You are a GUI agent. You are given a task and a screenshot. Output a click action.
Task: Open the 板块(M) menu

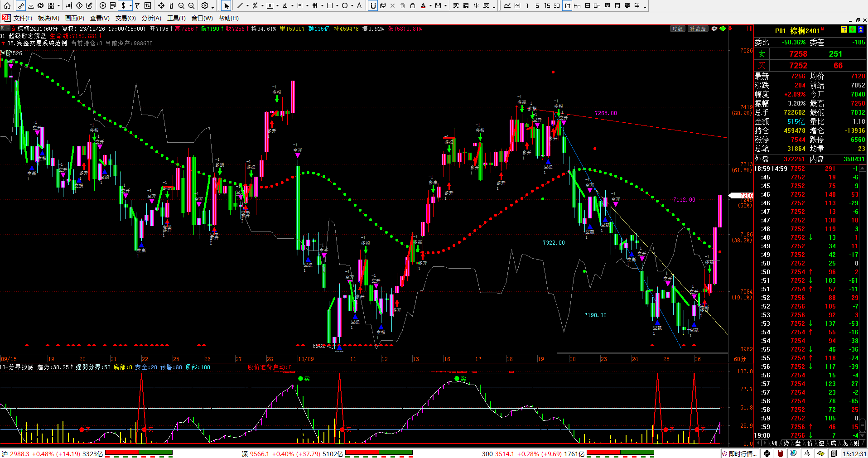48,18
